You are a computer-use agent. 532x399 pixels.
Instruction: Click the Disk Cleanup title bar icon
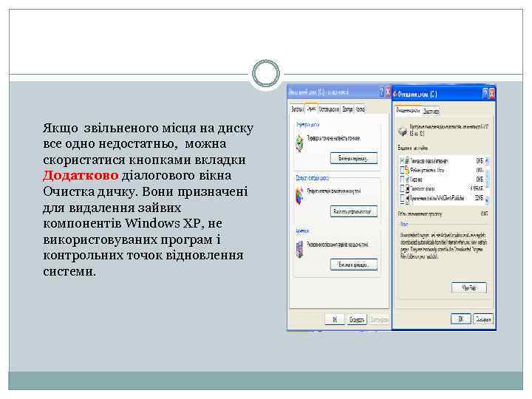pos(395,94)
